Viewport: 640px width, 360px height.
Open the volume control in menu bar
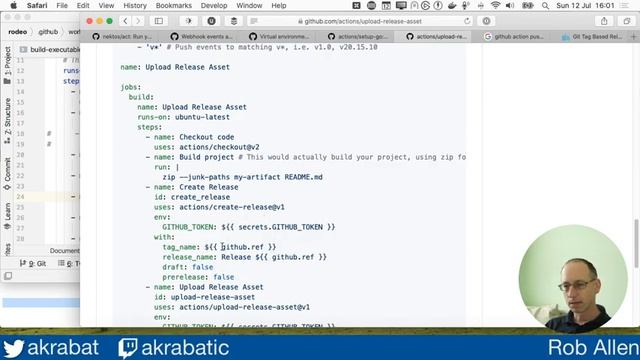click(510, 6)
